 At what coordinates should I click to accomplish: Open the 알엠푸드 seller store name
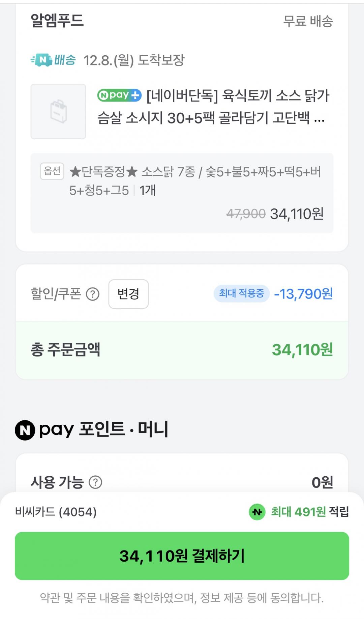pyautogui.click(x=57, y=20)
